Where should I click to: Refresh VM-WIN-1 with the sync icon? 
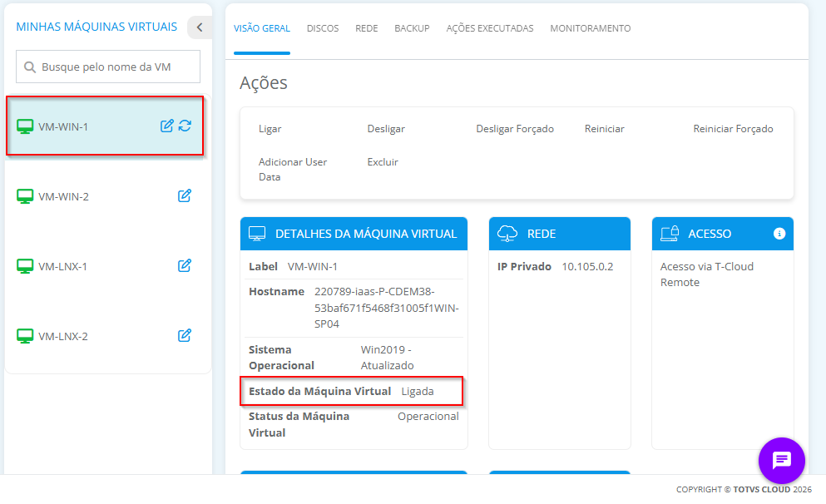(x=185, y=126)
